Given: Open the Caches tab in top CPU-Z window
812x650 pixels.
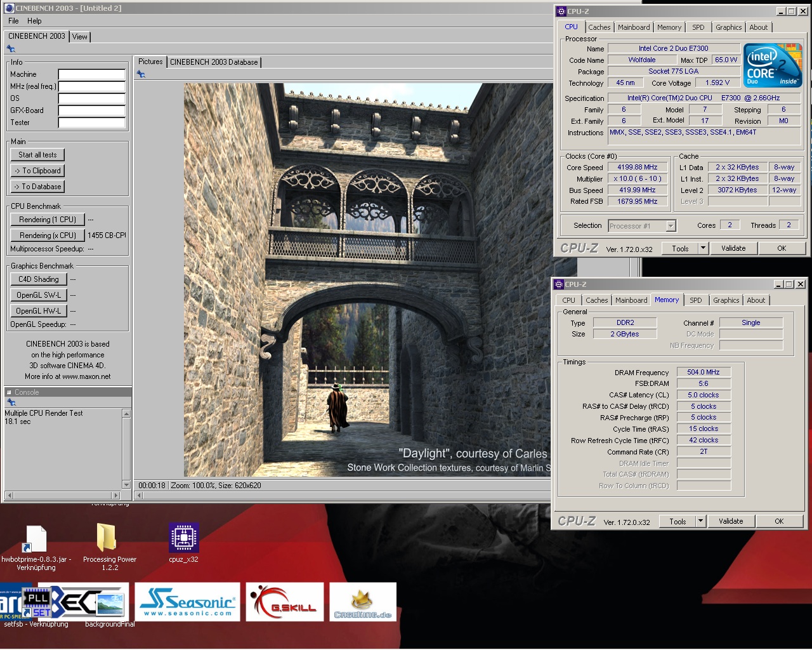Looking at the screenshot, I should [599, 27].
